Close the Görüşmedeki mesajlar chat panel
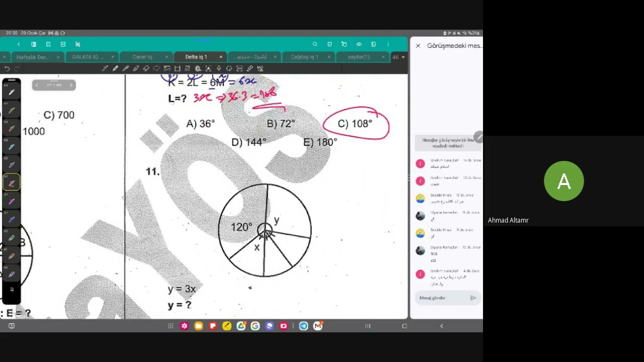This screenshot has width=644, height=362. point(418,46)
